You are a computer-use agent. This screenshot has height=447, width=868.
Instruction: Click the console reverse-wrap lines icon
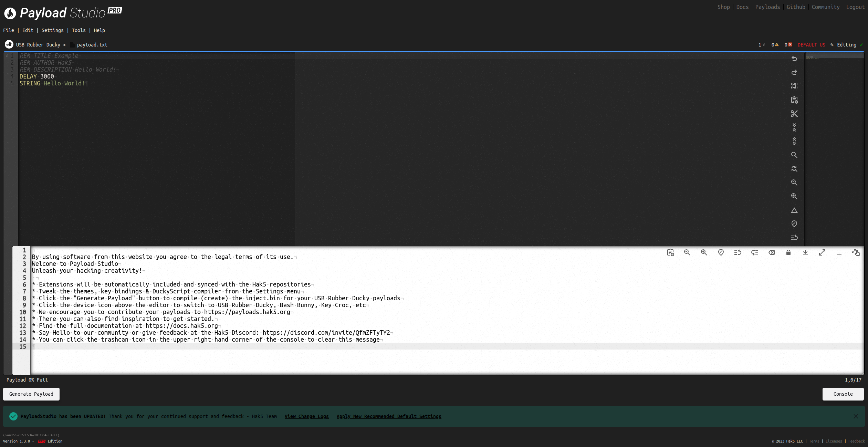click(754, 252)
